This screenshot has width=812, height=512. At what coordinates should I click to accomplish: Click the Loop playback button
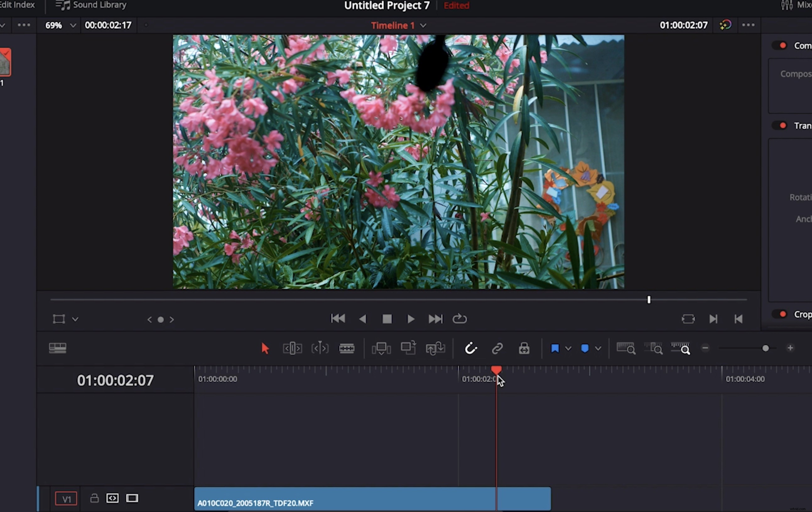[459, 319]
